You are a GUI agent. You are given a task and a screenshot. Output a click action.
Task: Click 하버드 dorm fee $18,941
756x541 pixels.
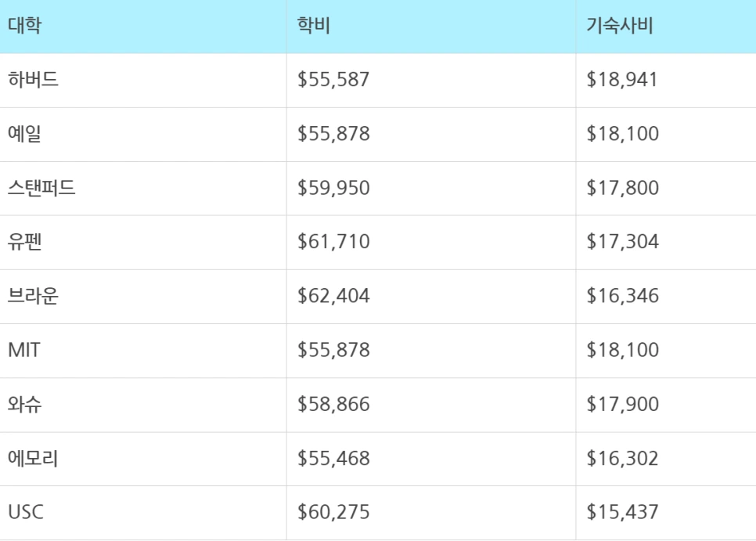623,80
